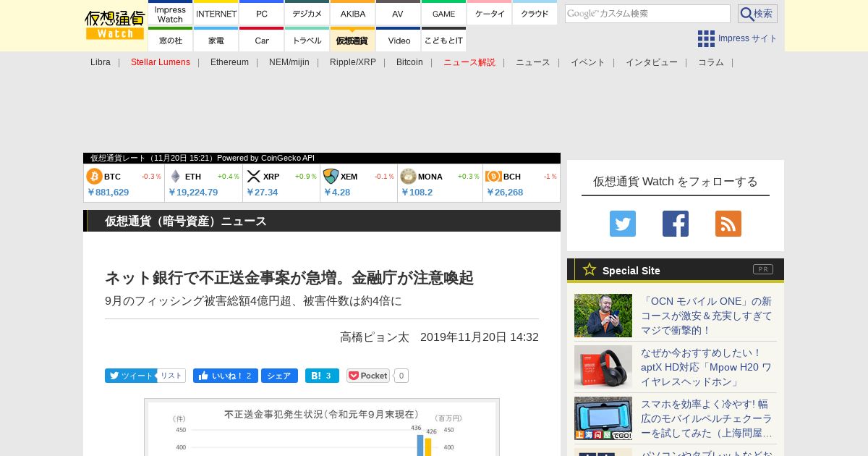This screenshot has width=868, height=456.
Task: Click the Hatena B! bookmark button
Action: [x=322, y=376]
